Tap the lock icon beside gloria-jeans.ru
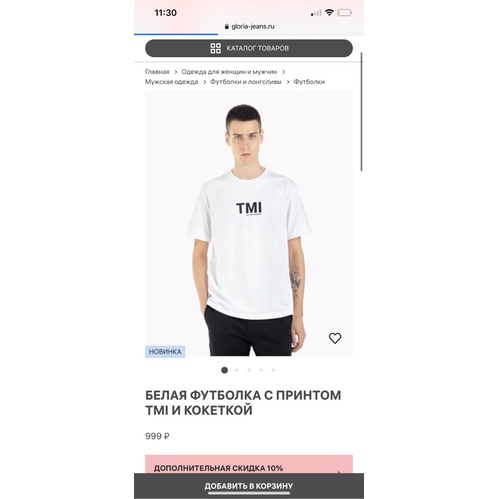The height and width of the screenshot is (499, 499). tap(227, 26)
